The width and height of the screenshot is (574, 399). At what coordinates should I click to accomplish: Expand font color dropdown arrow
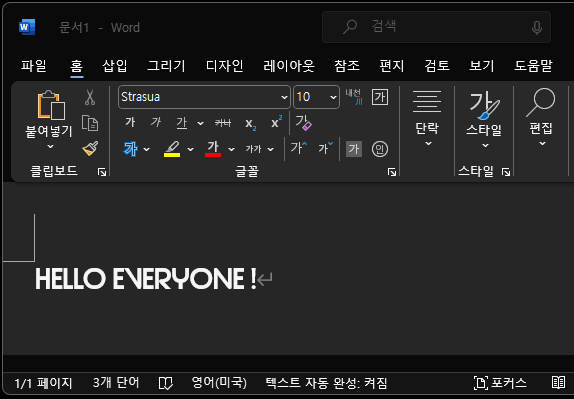(x=231, y=149)
